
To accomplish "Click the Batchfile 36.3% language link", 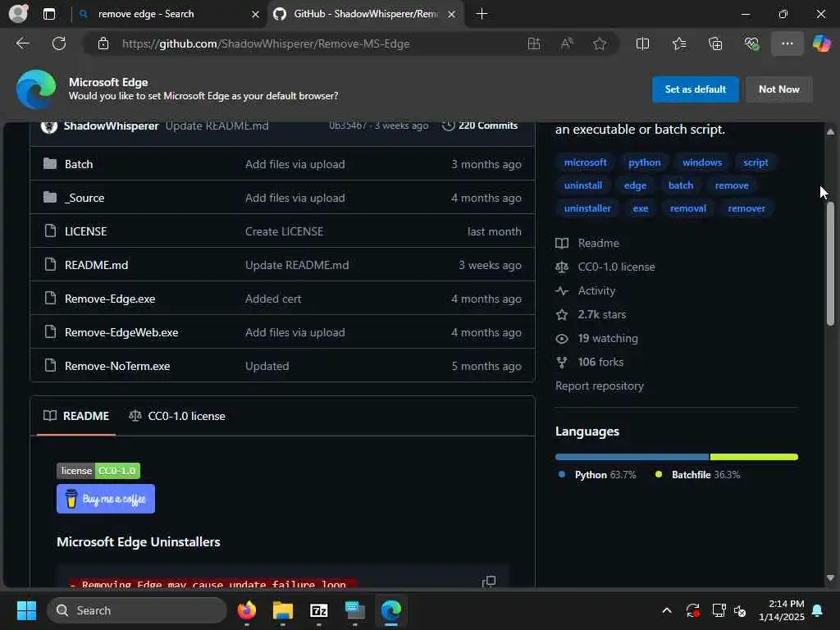I will pyautogui.click(x=697, y=475).
